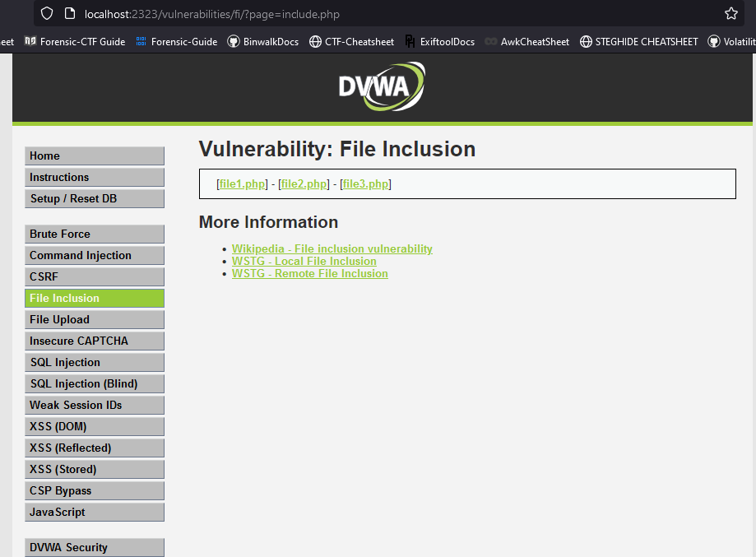This screenshot has height=557, width=756.
Task: Open Wikipedia File inclusion vulnerability link
Action: 332,248
